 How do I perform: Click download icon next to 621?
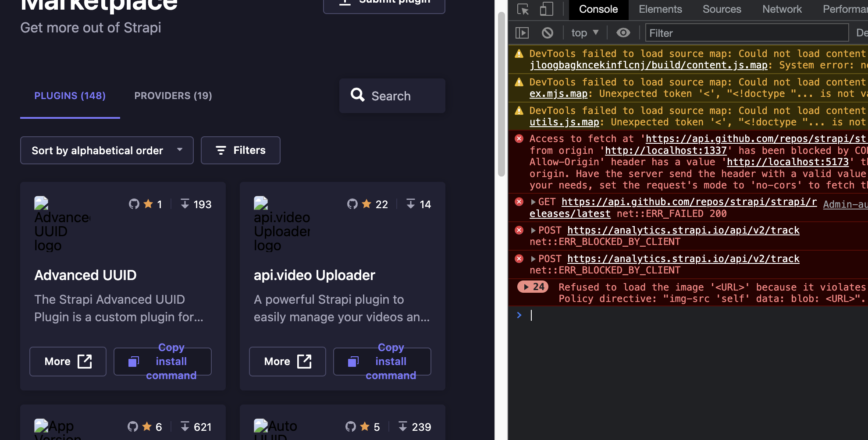[185, 426]
